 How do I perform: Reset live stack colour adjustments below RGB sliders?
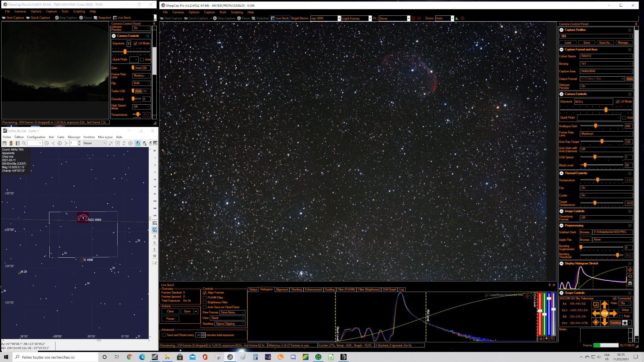552,338
